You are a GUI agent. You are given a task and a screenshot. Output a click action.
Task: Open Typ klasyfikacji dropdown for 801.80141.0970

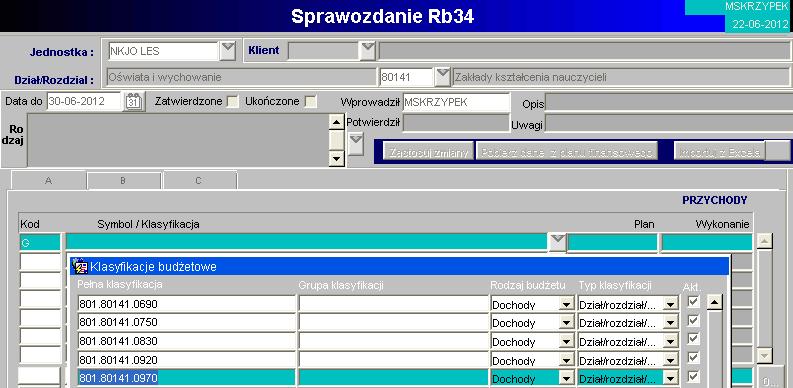pos(671,378)
